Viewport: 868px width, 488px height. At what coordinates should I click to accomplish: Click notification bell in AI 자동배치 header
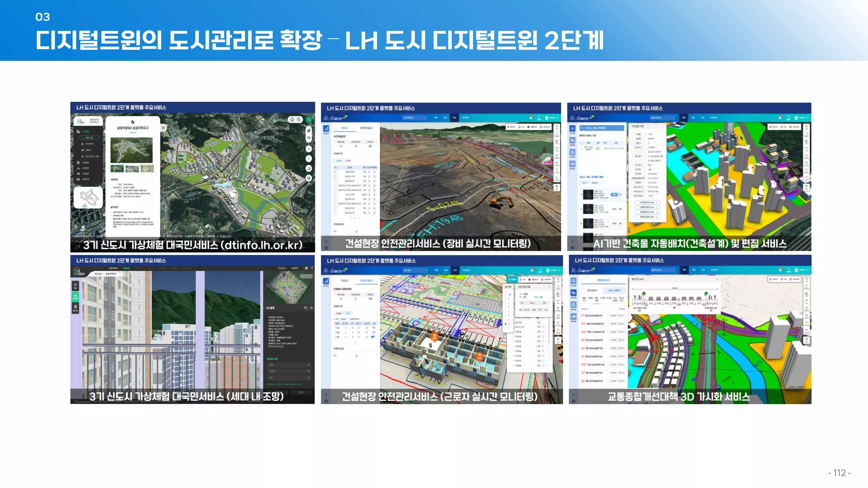click(x=780, y=118)
